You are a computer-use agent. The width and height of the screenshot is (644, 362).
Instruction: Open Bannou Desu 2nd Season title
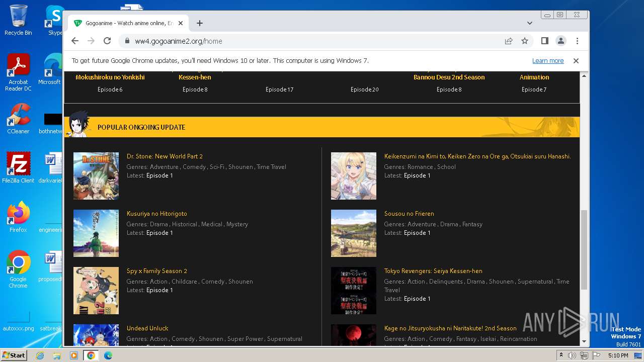tap(449, 77)
